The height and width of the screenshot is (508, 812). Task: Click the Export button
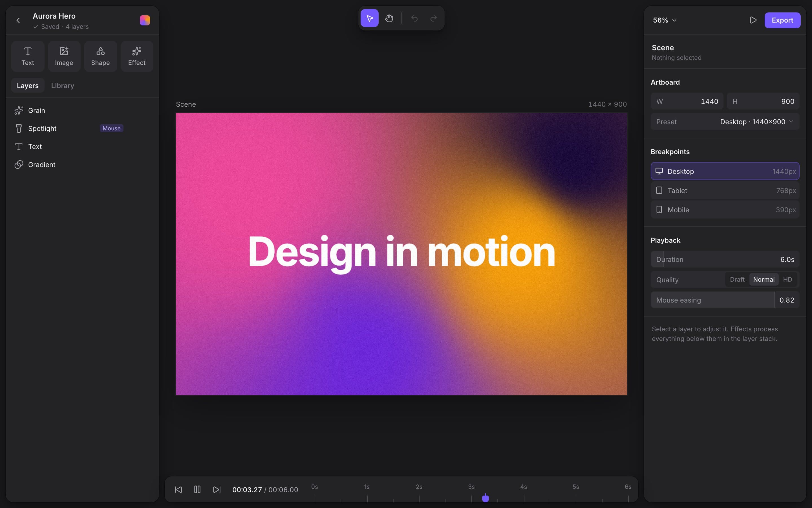(782, 20)
